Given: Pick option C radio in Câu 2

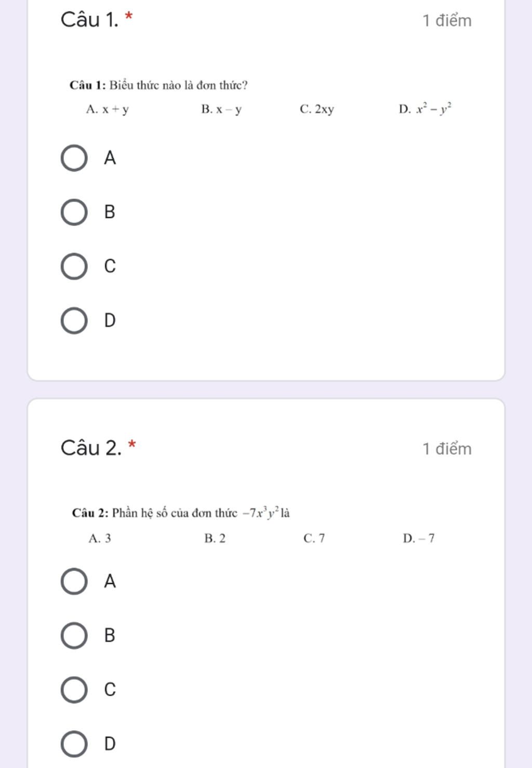Looking at the screenshot, I should [x=74, y=690].
